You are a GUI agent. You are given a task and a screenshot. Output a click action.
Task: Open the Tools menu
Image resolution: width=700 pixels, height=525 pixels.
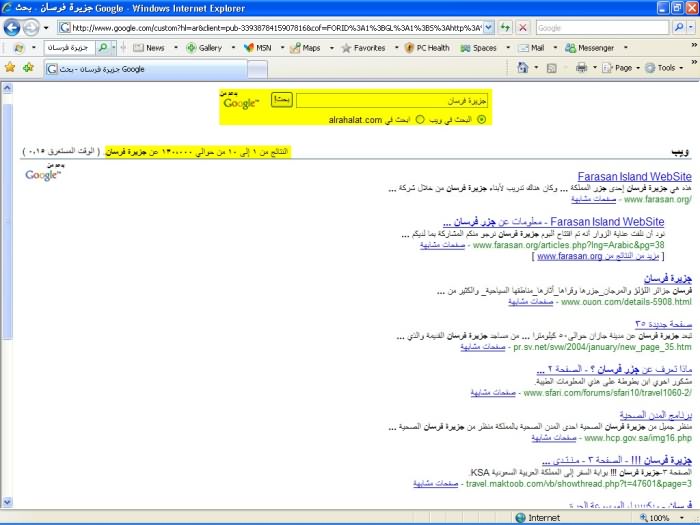click(x=664, y=68)
